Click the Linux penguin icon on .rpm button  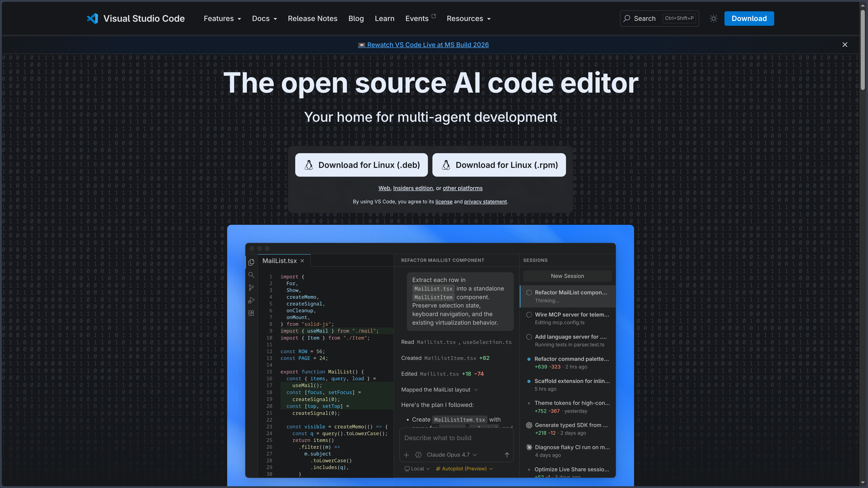pos(446,165)
